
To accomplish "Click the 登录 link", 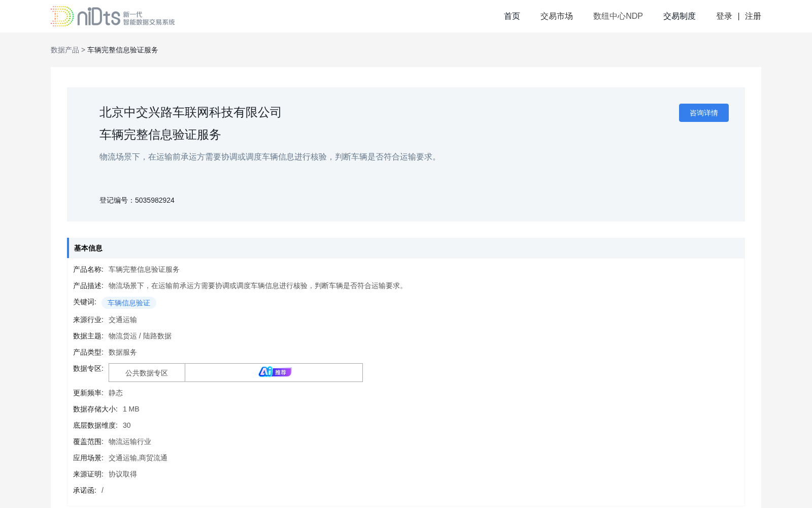I will coord(724,16).
